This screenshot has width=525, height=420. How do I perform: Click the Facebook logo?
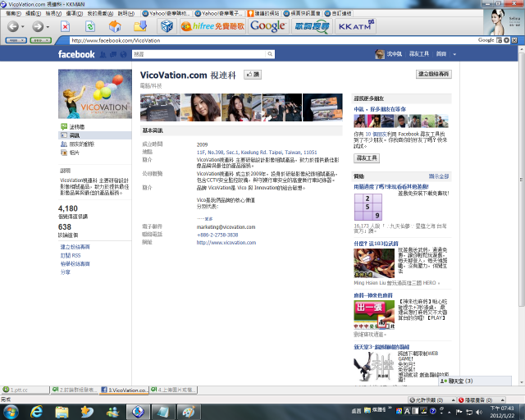76,54
